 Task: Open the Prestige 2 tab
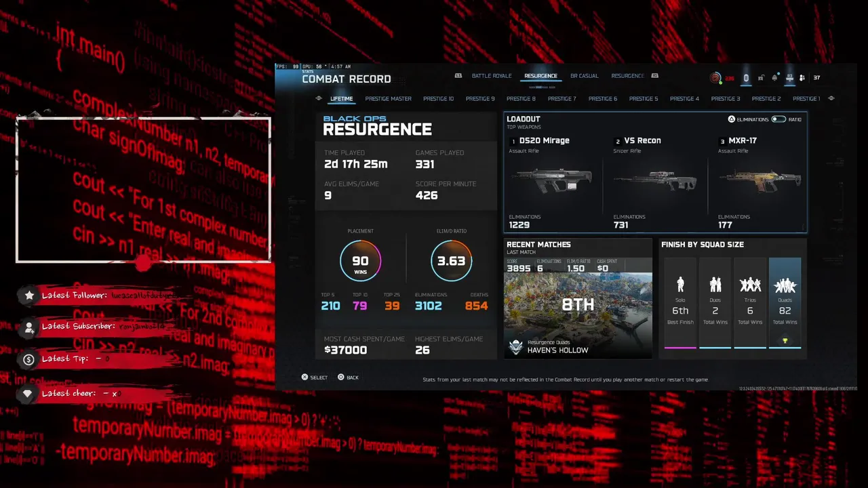pyautogui.click(x=766, y=99)
